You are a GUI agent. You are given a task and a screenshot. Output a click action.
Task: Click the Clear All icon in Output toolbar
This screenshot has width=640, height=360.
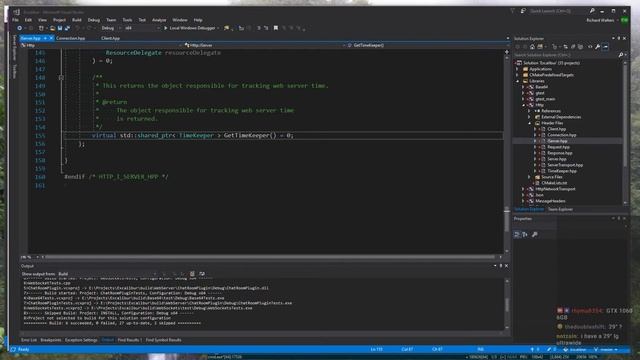(x=192, y=274)
